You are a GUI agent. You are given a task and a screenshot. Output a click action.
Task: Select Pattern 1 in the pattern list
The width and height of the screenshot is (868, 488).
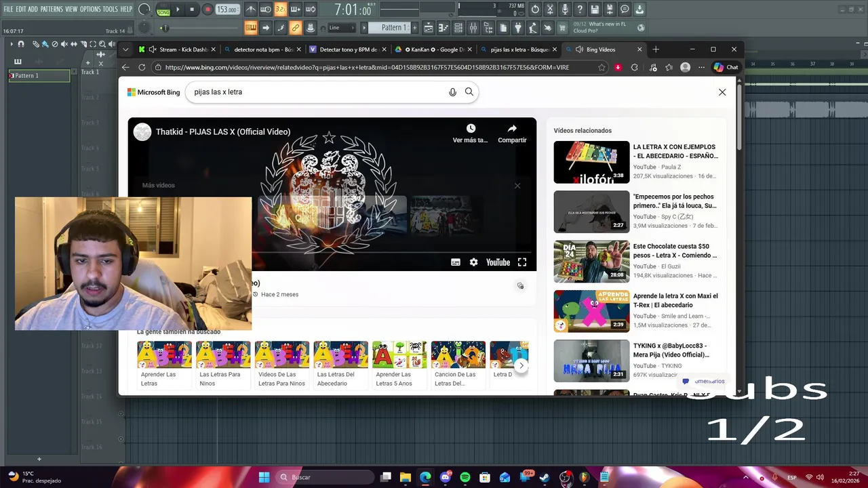click(x=39, y=76)
